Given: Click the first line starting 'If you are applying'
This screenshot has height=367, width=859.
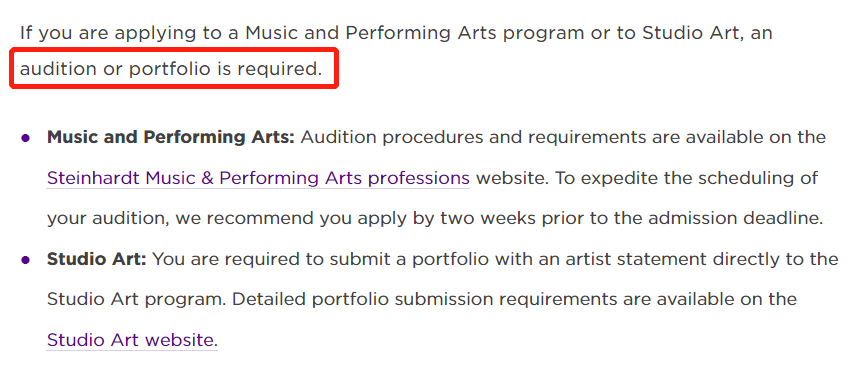Looking at the screenshot, I should tap(396, 33).
